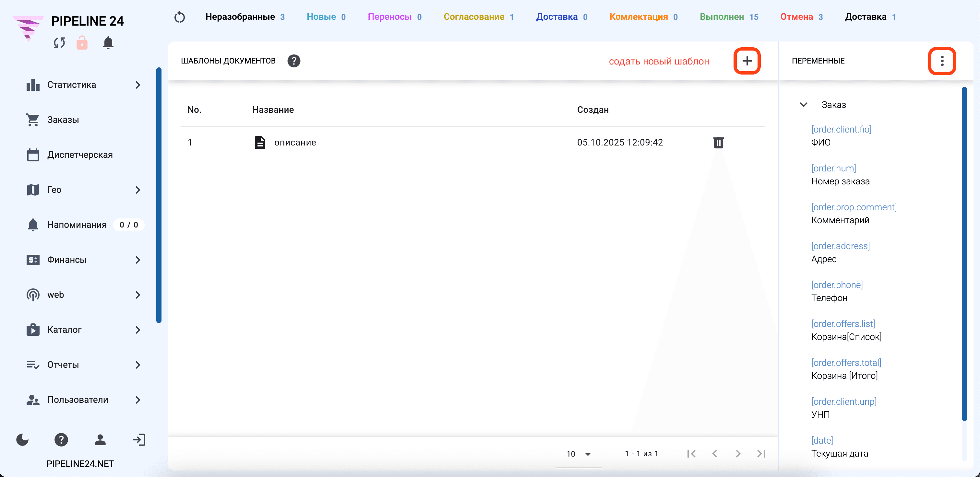This screenshot has height=477, width=980.
Task: Expand the Пользователи submenu
Action: [83, 400]
